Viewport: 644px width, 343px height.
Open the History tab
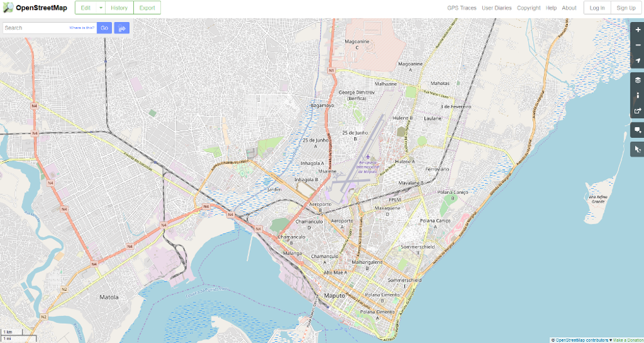[x=119, y=8]
